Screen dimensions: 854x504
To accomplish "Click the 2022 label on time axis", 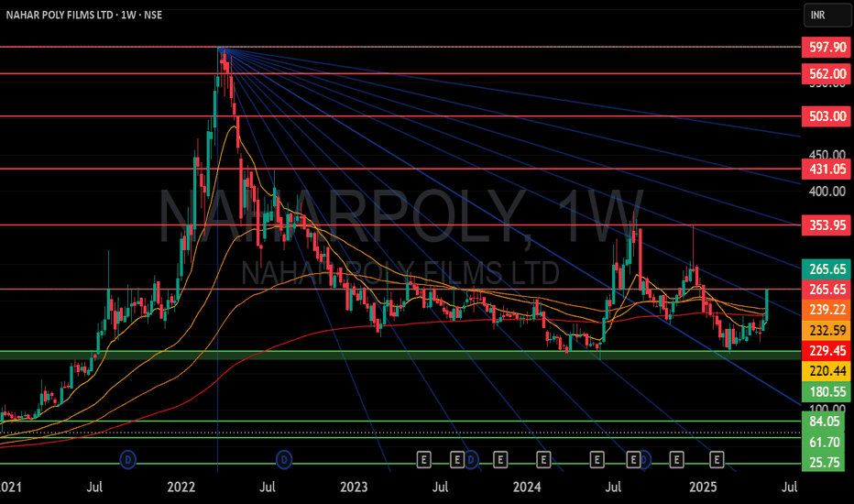I will (x=181, y=487).
